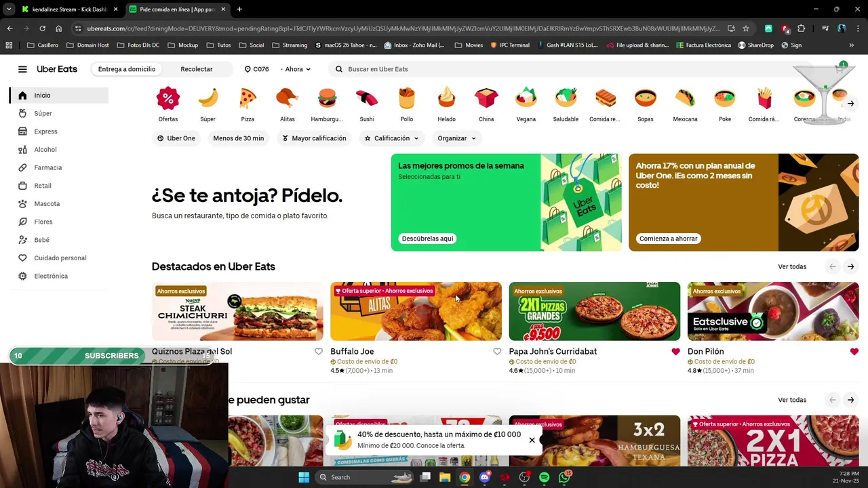Open WhatsApp from the taskbar
Screen dimensions: 868x488
point(564,477)
